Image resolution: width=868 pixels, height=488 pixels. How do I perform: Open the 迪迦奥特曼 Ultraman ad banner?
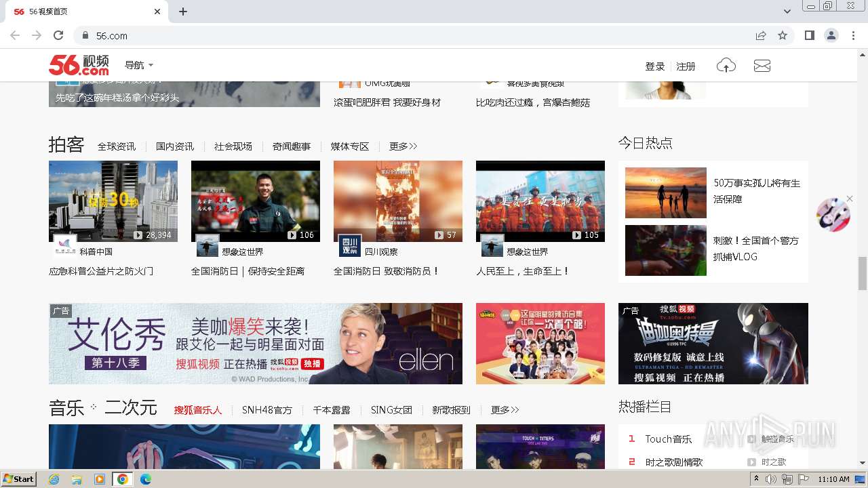(713, 344)
